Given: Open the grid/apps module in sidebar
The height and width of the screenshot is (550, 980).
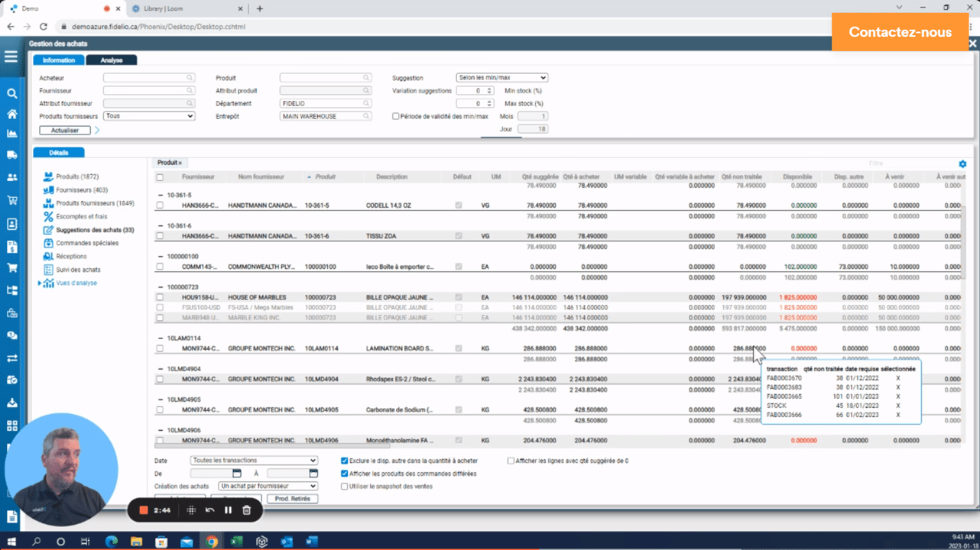Looking at the screenshot, I should tap(11, 425).
